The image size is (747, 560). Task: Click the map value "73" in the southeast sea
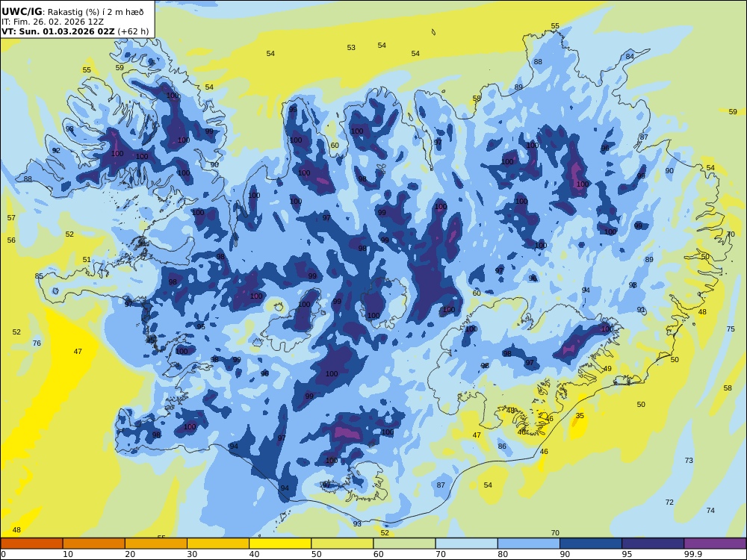[689, 461]
